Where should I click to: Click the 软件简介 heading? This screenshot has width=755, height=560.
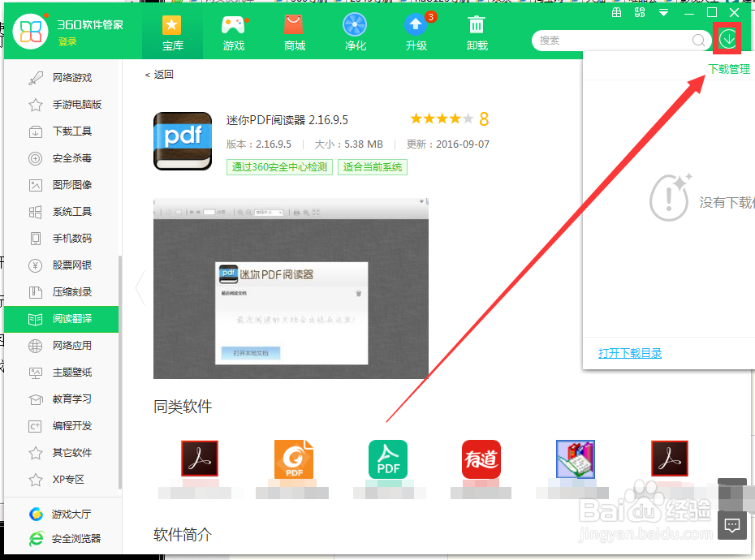click(183, 535)
